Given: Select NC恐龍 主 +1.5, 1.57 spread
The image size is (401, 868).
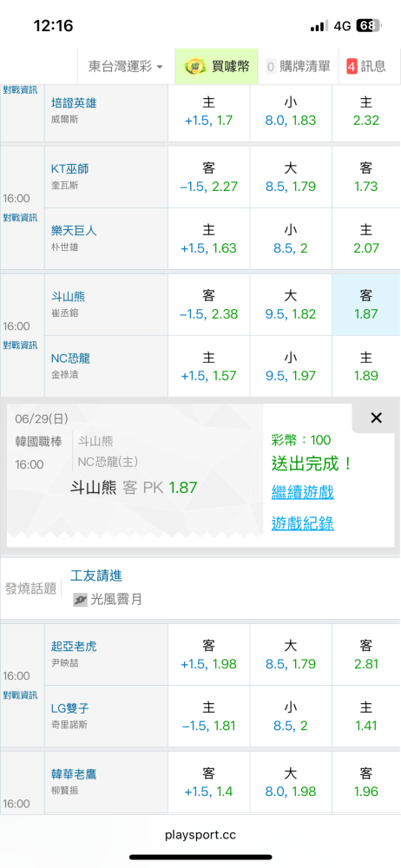Looking at the screenshot, I should [x=209, y=366].
